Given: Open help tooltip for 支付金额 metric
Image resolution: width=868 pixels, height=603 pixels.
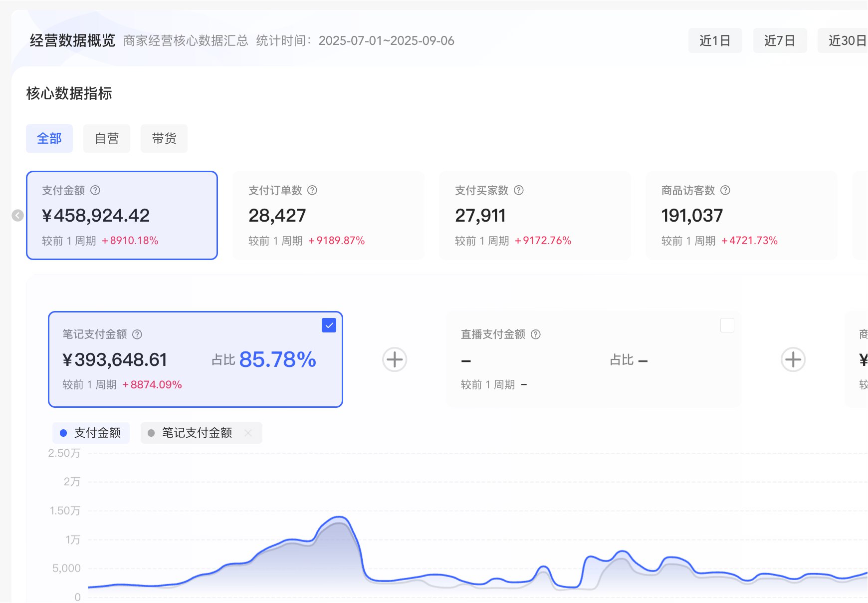Looking at the screenshot, I should pyautogui.click(x=96, y=190).
